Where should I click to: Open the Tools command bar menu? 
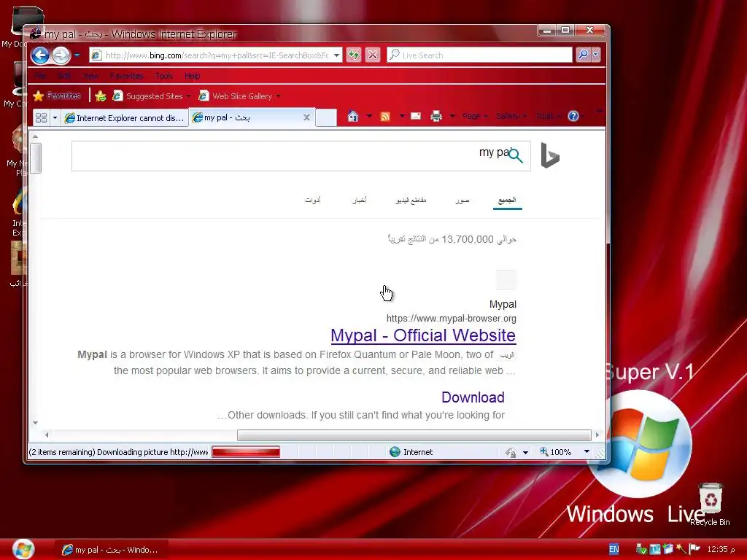click(x=548, y=116)
